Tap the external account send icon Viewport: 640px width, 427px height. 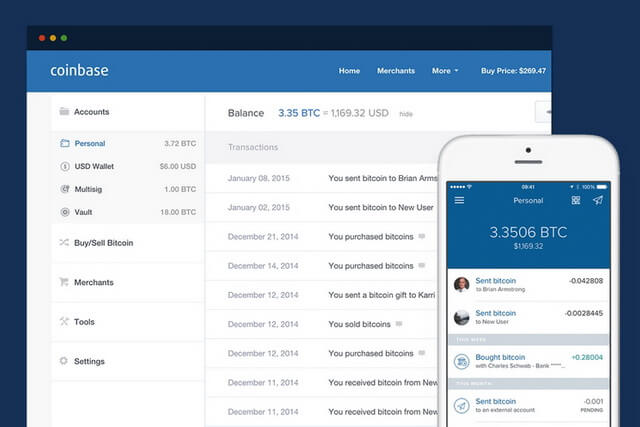pyautogui.click(x=462, y=406)
